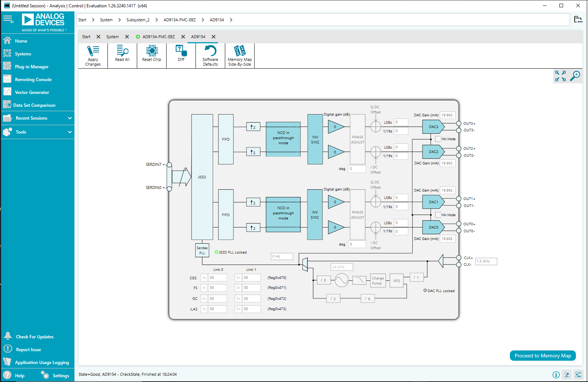Restore Software Defaults
Viewport: 588px width, 382px height.
[210, 55]
